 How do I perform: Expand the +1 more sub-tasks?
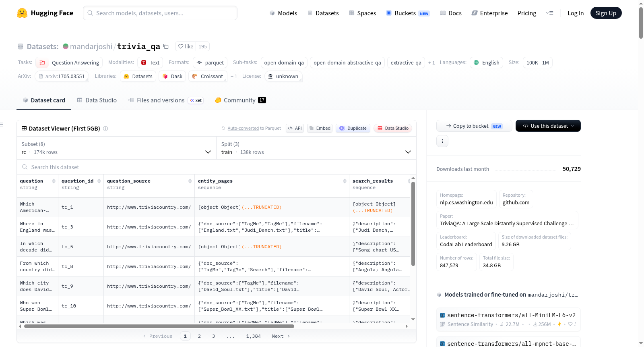[x=431, y=63]
